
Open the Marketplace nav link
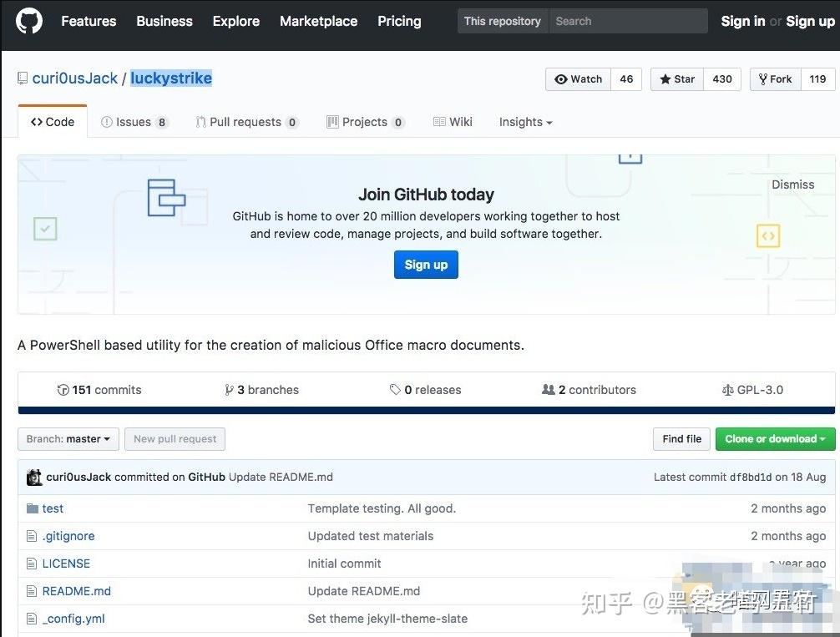click(318, 22)
